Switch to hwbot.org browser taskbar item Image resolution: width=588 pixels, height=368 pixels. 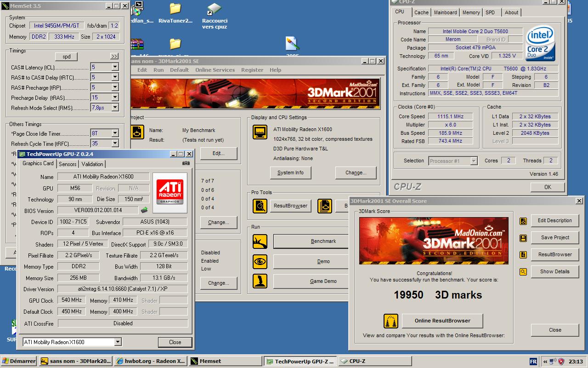[151, 362]
